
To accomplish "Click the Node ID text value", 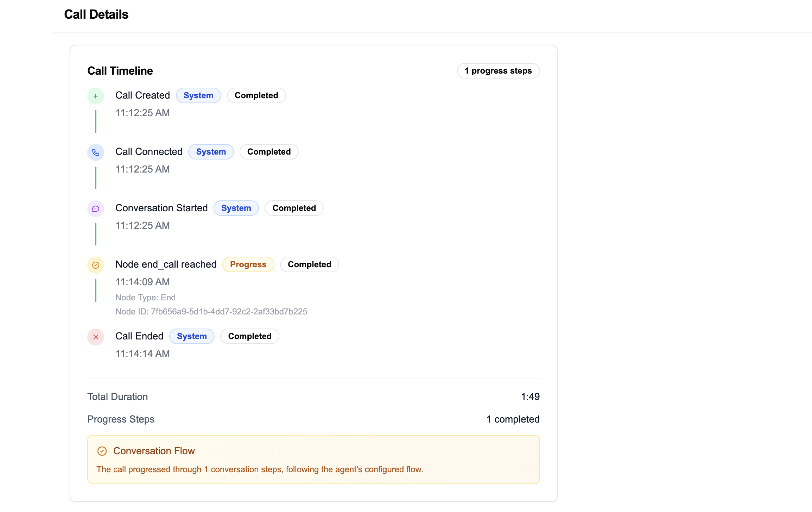I will click(229, 312).
